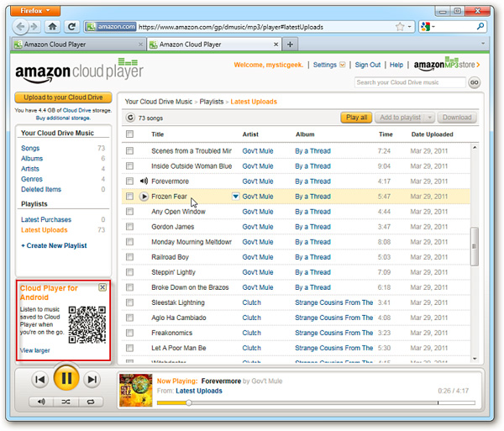The height and width of the screenshot is (431, 504).
Task: Open the Genres category
Action: point(32,179)
